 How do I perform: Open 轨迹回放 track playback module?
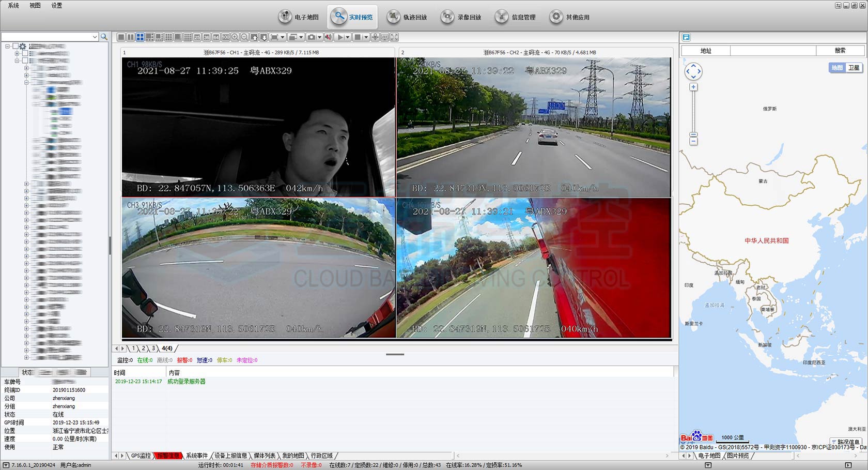(407, 17)
